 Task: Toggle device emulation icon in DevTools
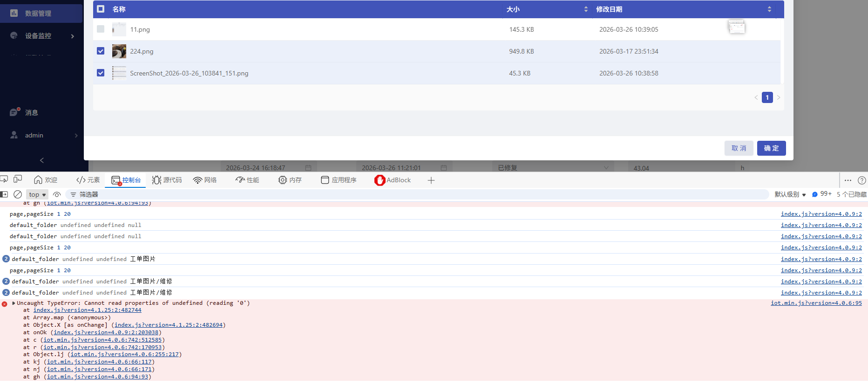18,179
